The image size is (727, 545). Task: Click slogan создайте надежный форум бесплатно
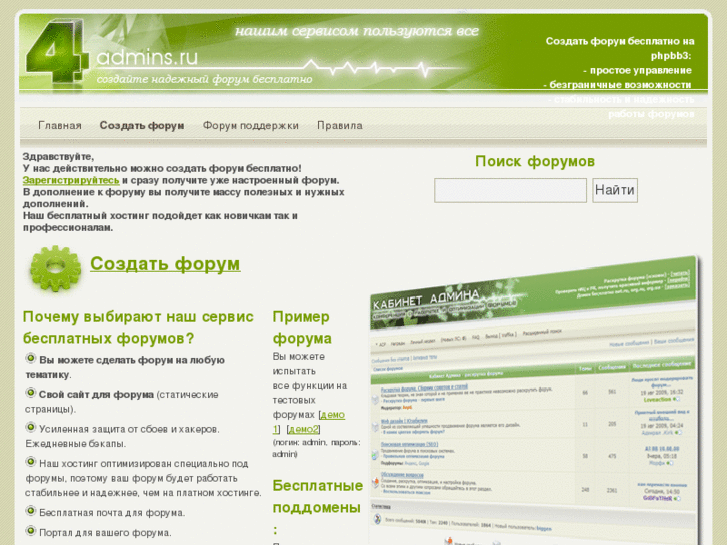pos(204,79)
